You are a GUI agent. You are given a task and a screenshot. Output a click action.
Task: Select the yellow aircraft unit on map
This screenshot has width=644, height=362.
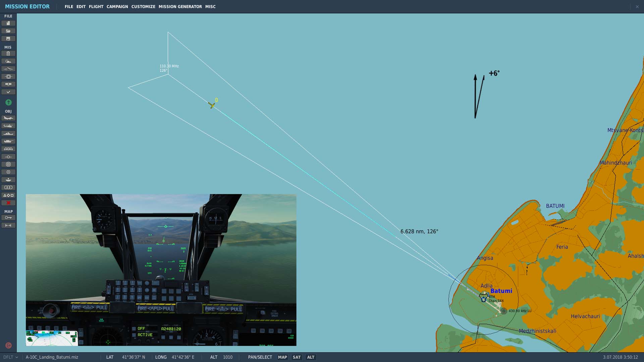click(x=212, y=105)
